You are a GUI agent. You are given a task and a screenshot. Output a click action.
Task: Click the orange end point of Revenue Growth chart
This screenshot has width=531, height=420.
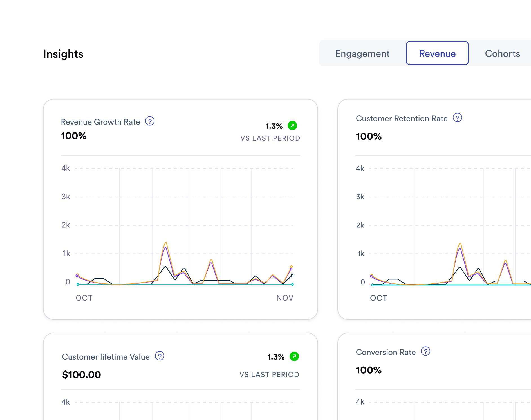pos(292,267)
